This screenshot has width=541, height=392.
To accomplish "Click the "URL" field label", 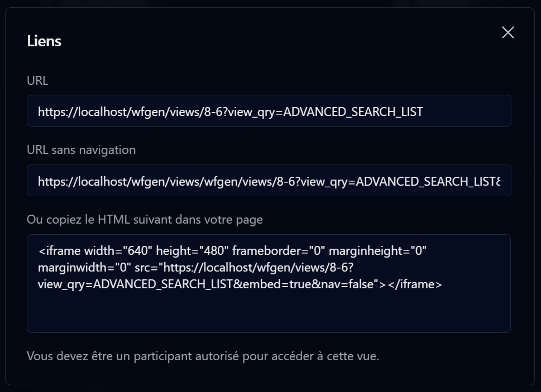I will [37, 81].
